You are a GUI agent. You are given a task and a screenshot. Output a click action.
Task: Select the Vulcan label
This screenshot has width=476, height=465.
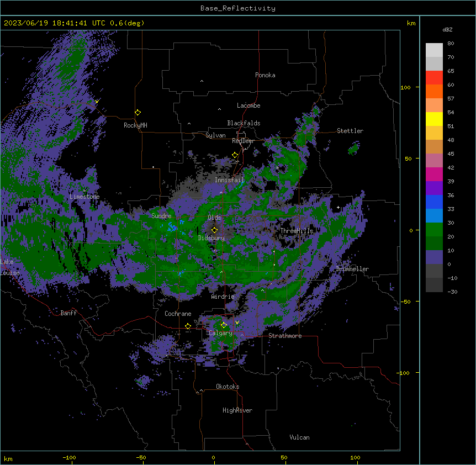click(x=299, y=437)
